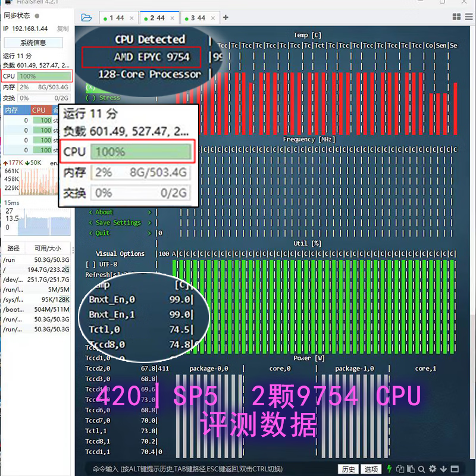Toggle fullscreen window icon in command bar
Viewport: 476px width, 476px height.
click(x=455, y=469)
